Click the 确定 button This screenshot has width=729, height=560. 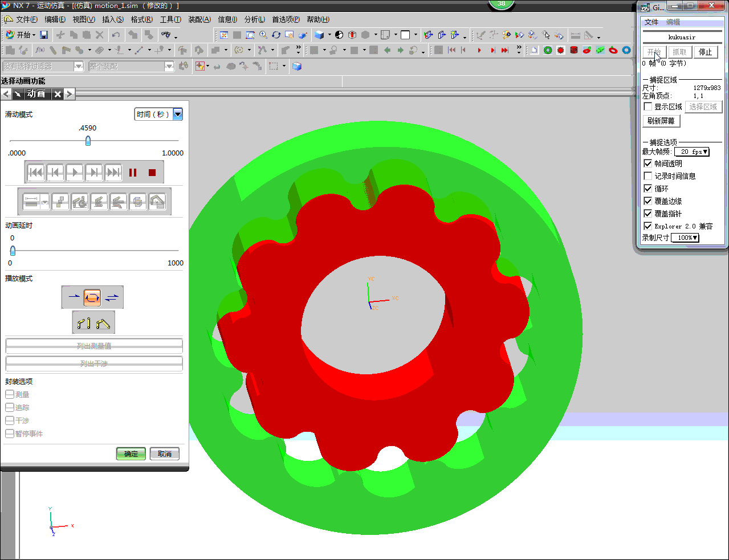tap(131, 453)
